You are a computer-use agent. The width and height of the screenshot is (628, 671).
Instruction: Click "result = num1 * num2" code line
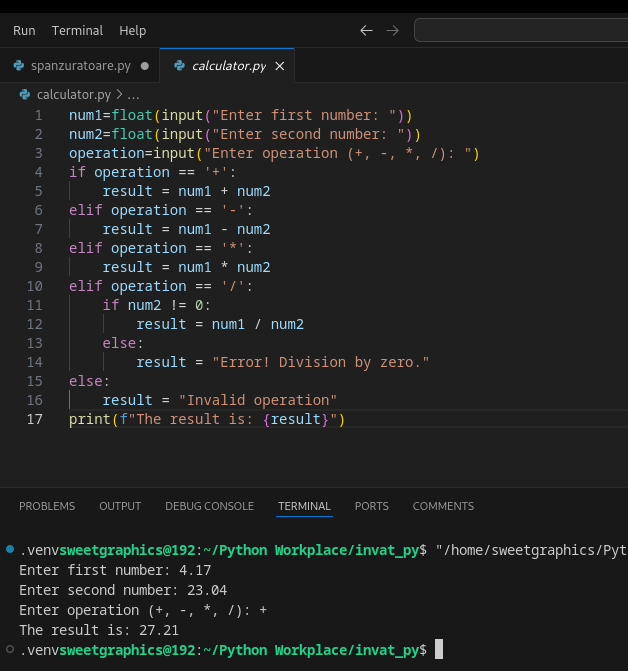coord(187,267)
